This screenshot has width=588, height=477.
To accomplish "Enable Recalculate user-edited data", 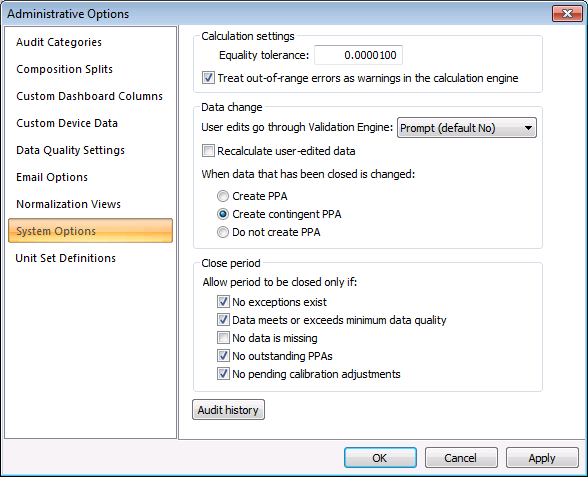I will [208, 151].
